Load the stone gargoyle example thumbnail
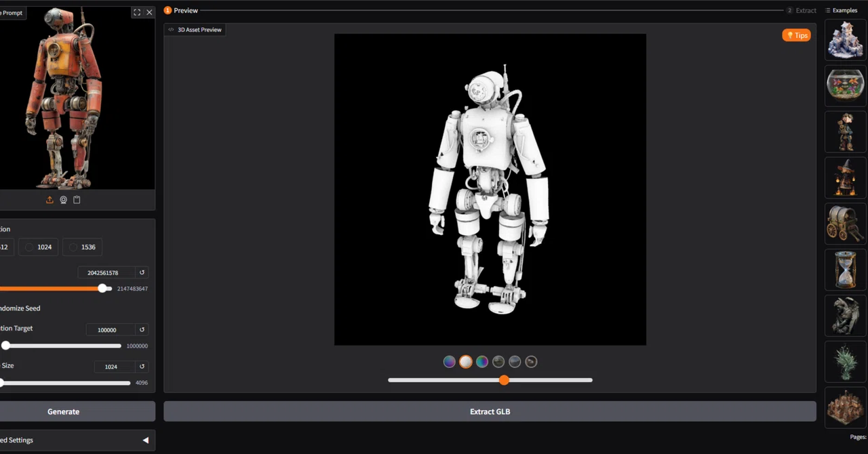 tap(845, 316)
